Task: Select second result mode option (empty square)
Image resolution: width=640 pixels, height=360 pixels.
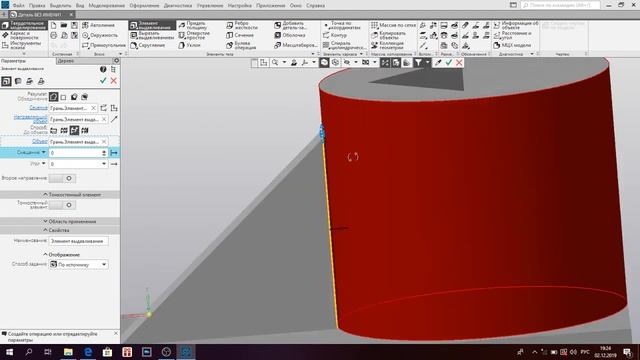Action: [x=63, y=97]
